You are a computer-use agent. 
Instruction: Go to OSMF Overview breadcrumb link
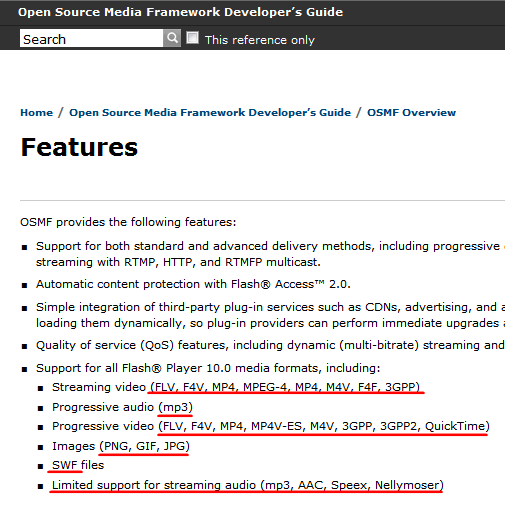click(x=411, y=113)
